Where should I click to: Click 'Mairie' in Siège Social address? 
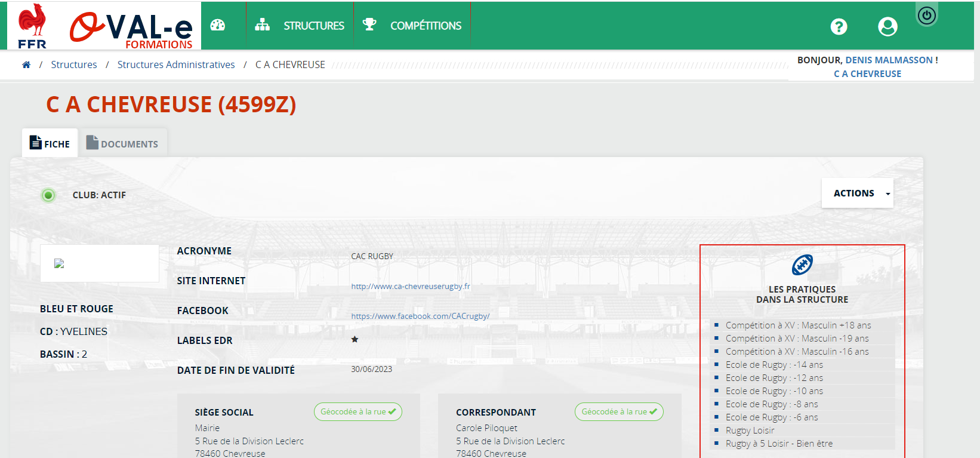[207, 428]
